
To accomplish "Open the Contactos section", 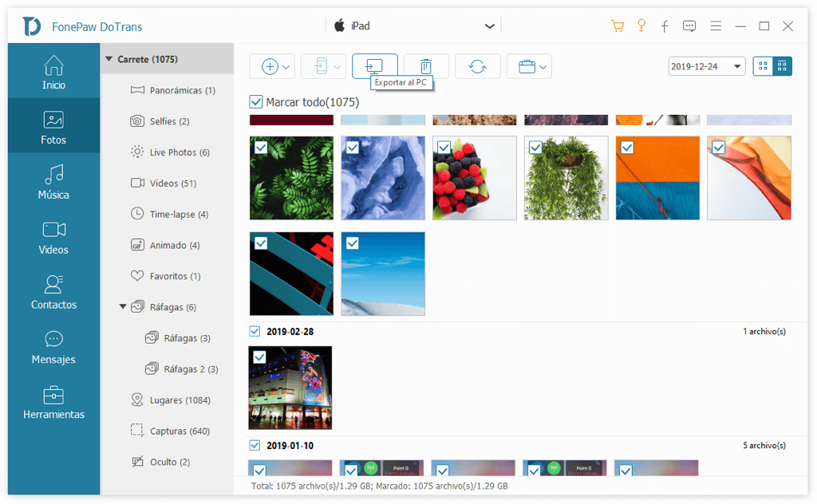I will pos(53,293).
